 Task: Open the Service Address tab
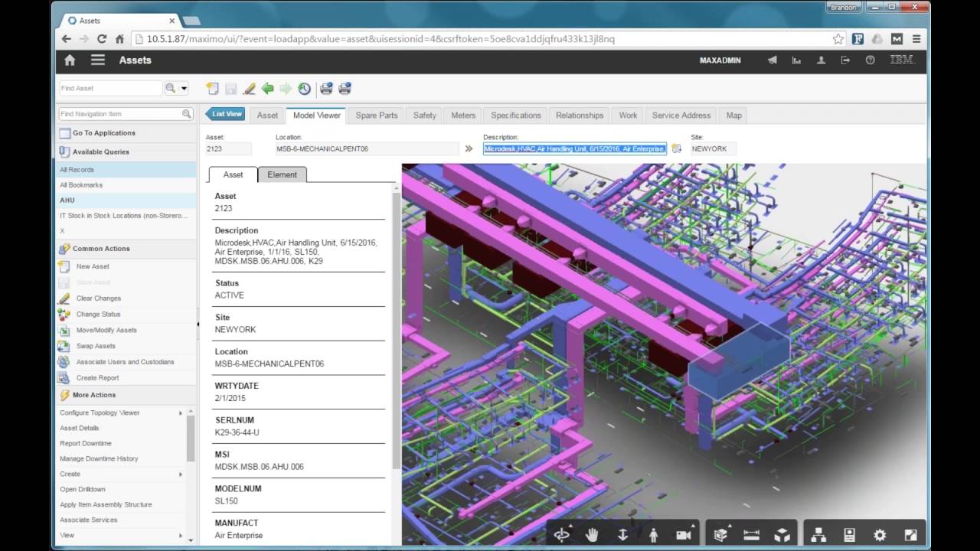point(681,115)
